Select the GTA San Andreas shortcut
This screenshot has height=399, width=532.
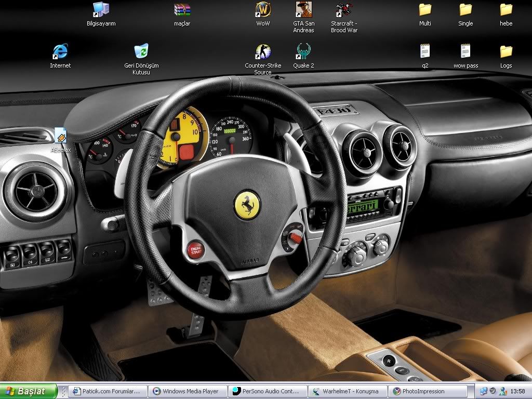point(303,10)
